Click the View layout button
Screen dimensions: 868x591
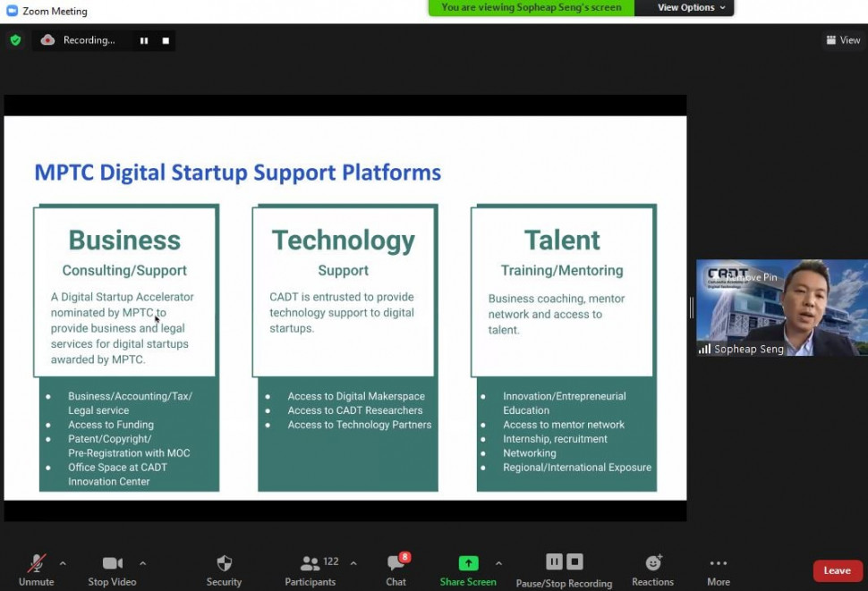[x=843, y=40]
